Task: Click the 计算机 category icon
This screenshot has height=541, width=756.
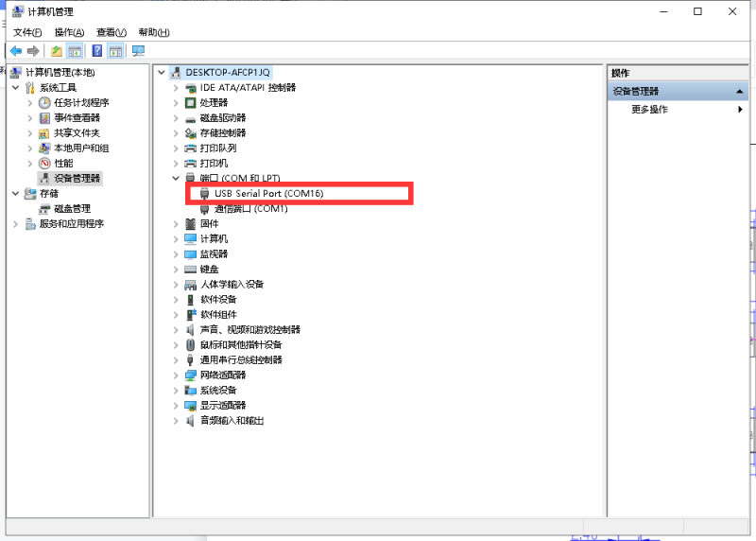Action: [191, 239]
